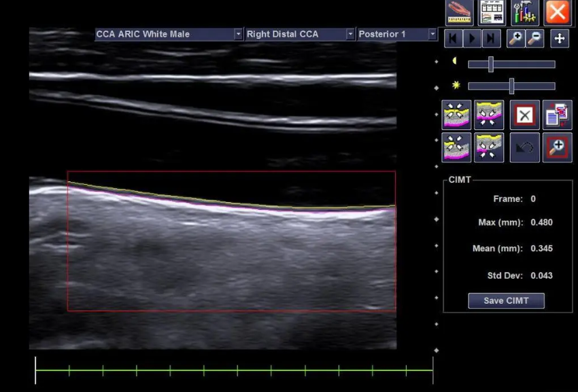Click the Save CIMT button
The width and height of the screenshot is (578, 392).
(x=506, y=301)
